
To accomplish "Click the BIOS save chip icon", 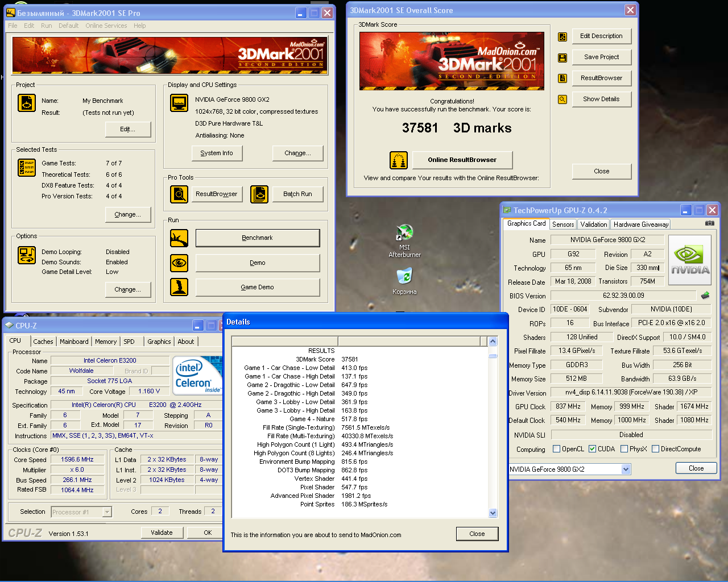I will point(705,296).
